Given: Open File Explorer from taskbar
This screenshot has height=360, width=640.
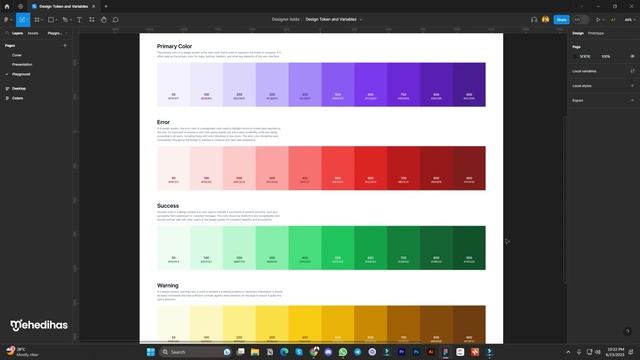Looking at the screenshot, I should 255,352.
